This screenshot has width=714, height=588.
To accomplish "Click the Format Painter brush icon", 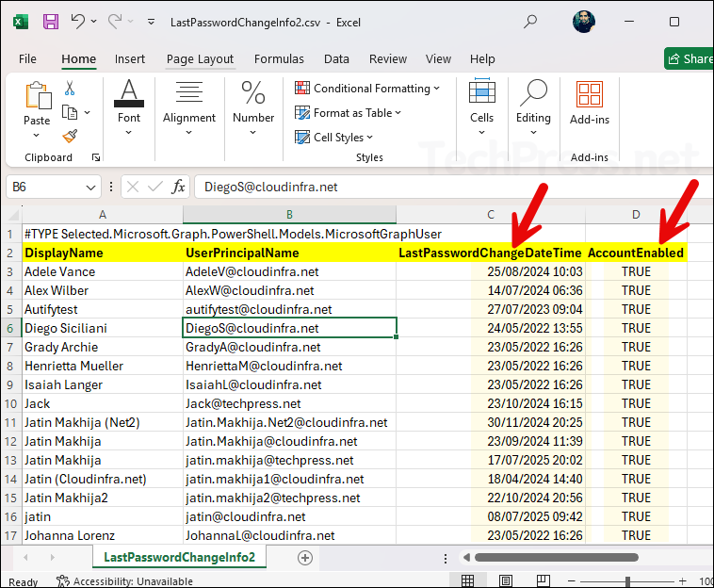I will coord(70,136).
